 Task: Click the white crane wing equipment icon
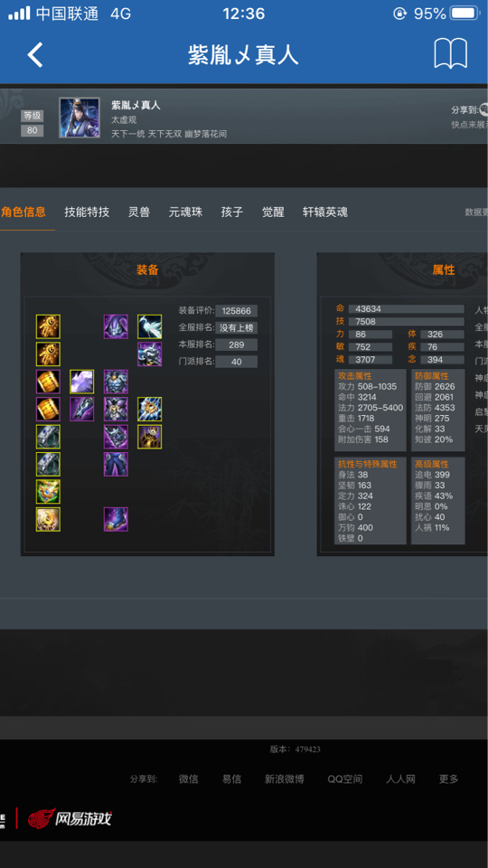tap(149, 326)
